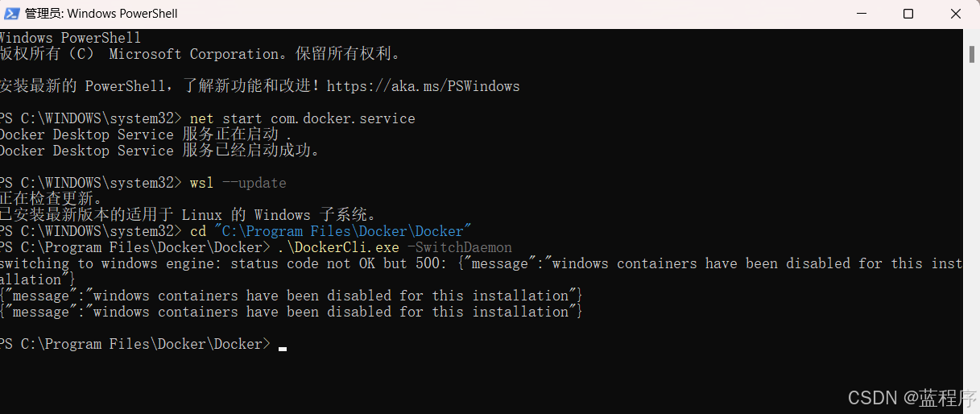
Task: Click the PowerShell icon in the title bar
Action: click(13, 14)
